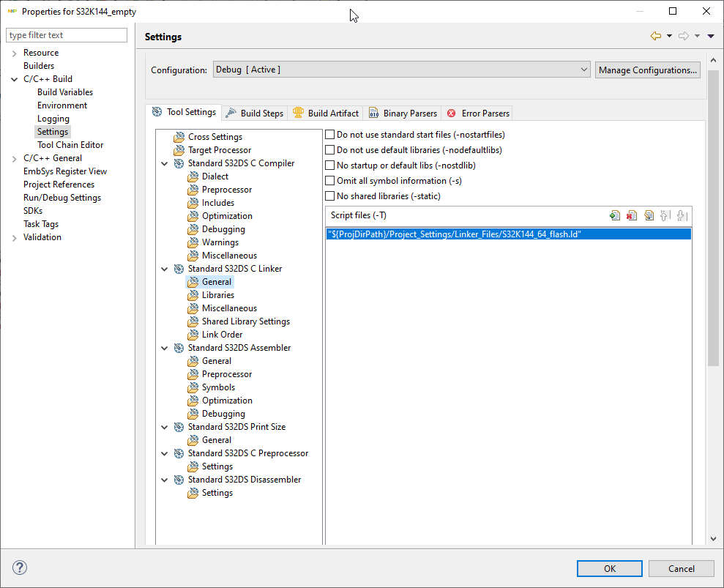The image size is (724, 588).
Task: Select Run/Debug Settings in left tree
Action: (x=62, y=198)
